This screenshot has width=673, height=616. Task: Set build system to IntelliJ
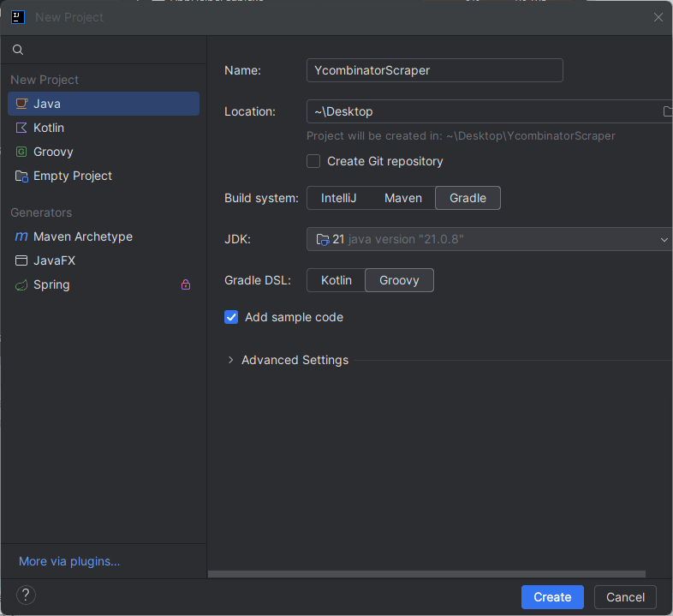338,198
